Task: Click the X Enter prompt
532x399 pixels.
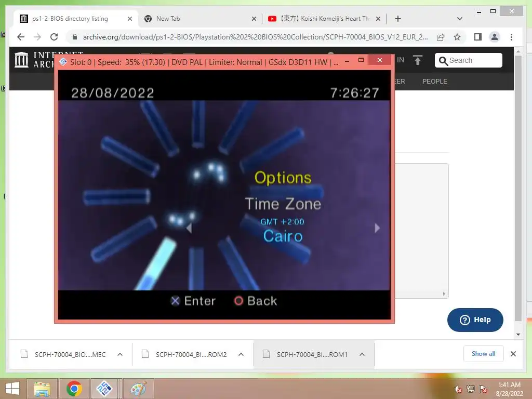Action: coord(193,301)
